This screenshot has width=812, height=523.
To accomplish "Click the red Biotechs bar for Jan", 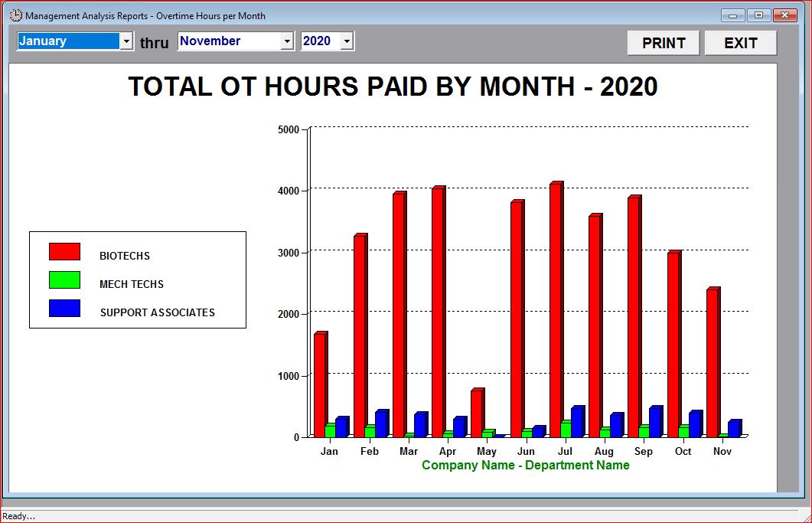I will [320, 385].
